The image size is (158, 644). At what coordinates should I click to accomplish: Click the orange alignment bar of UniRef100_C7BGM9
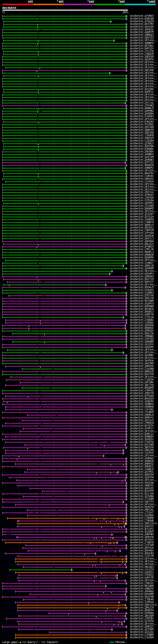point(66,518)
